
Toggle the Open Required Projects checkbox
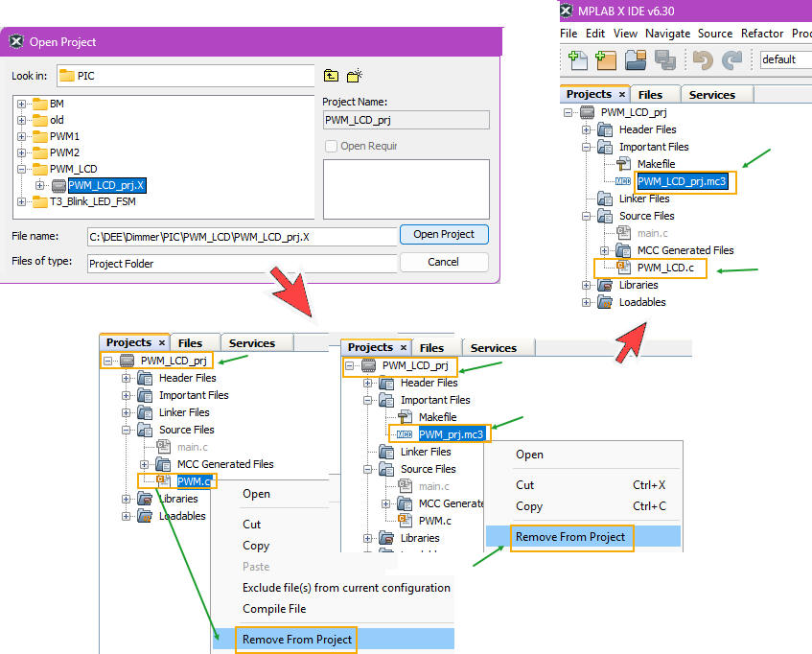click(x=332, y=146)
